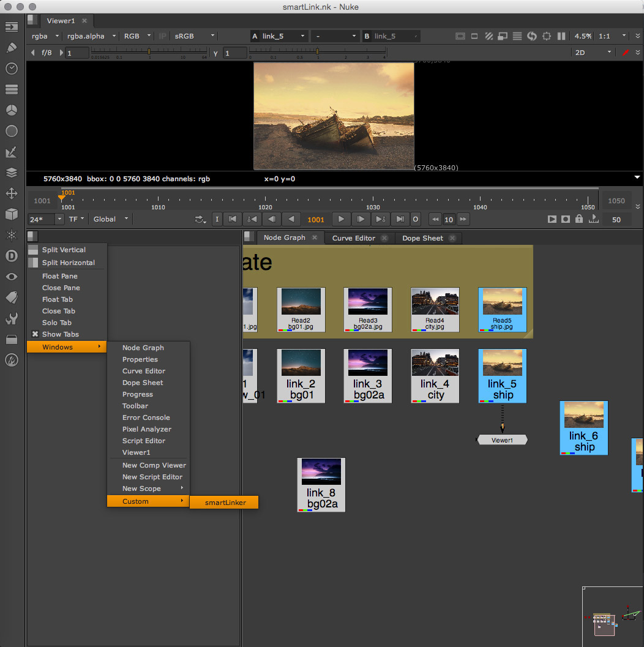Image resolution: width=644 pixels, height=647 pixels.
Task: Toggle the viewer proxy mode icon
Action: (502, 36)
